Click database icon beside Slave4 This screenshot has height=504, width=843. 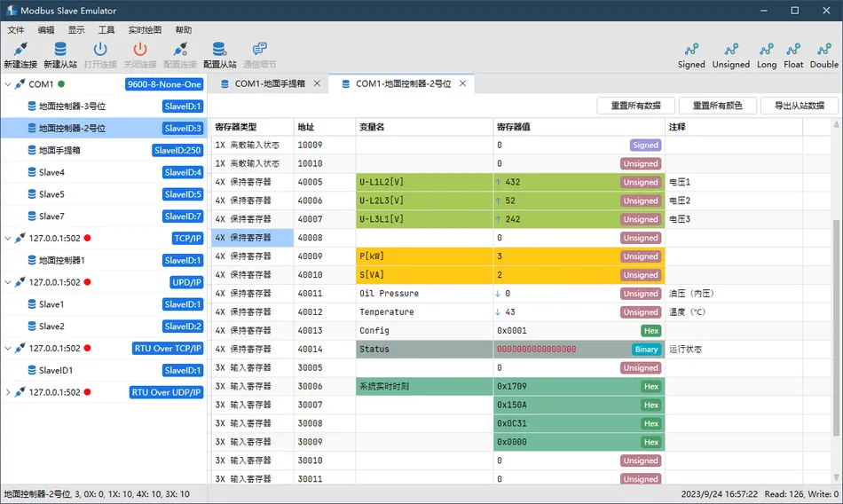(x=32, y=172)
